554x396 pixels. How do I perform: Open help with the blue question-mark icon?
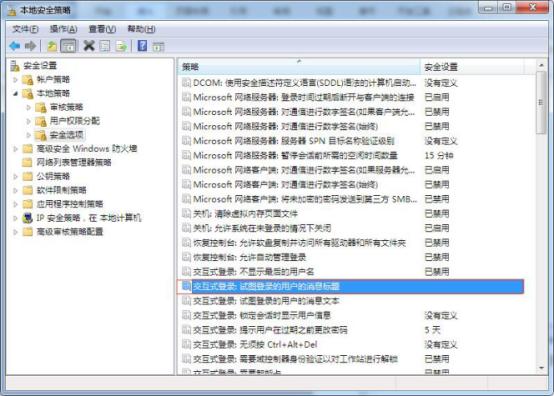tap(142, 46)
